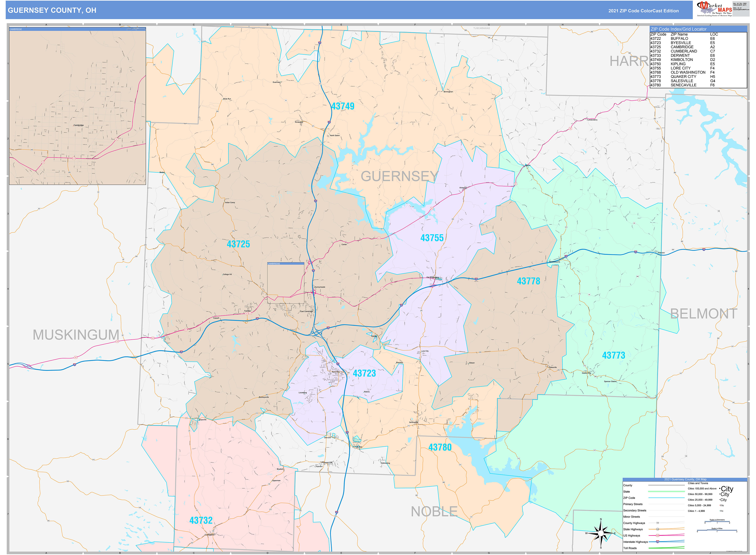
Task: Click the 43749 ZIP code label
Action: [343, 106]
